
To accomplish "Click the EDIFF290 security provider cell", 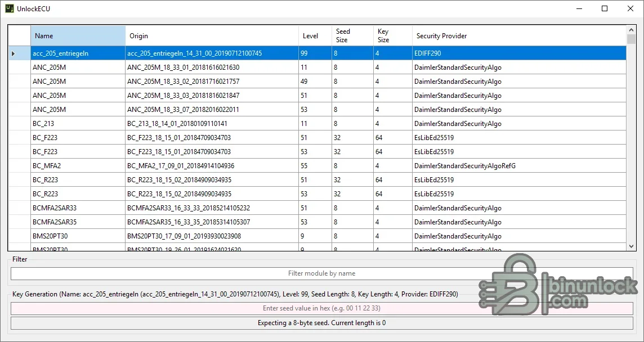I will pyautogui.click(x=519, y=53).
